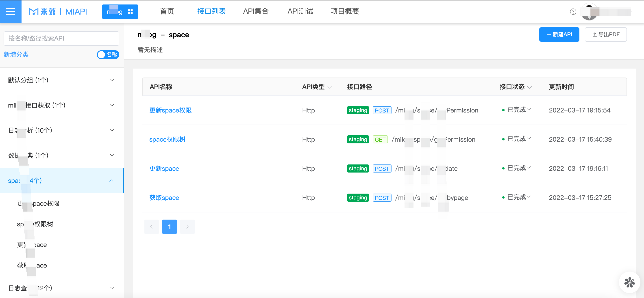Click the 新建API button
The height and width of the screenshot is (298, 644).
(x=559, y=35)
